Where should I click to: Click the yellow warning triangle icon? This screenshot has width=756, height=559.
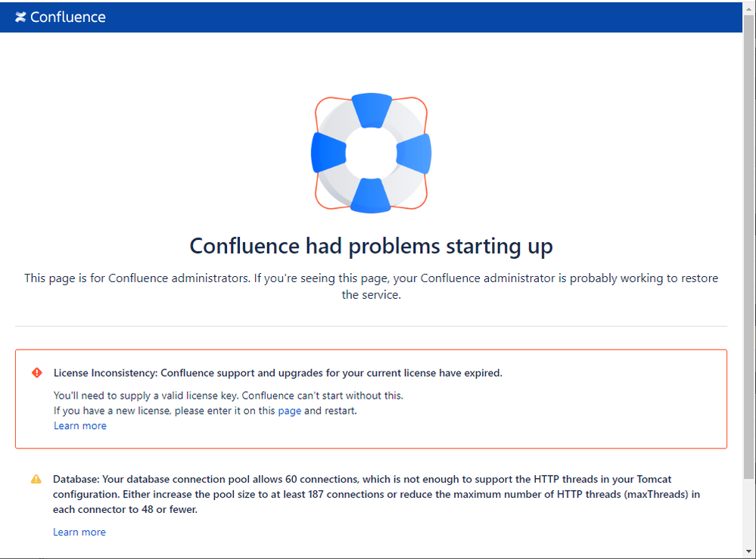point(36,479)
